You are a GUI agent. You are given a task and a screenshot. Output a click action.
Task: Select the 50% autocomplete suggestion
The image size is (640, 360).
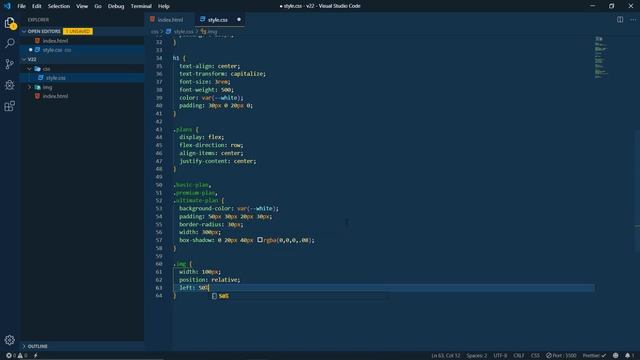click(299, 296)
